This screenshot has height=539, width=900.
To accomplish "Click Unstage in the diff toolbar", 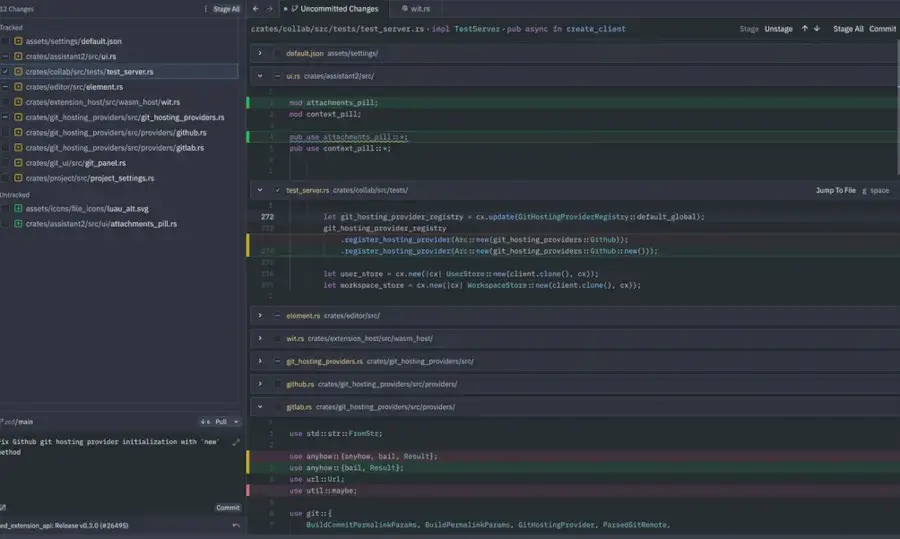I will (778, 29).
